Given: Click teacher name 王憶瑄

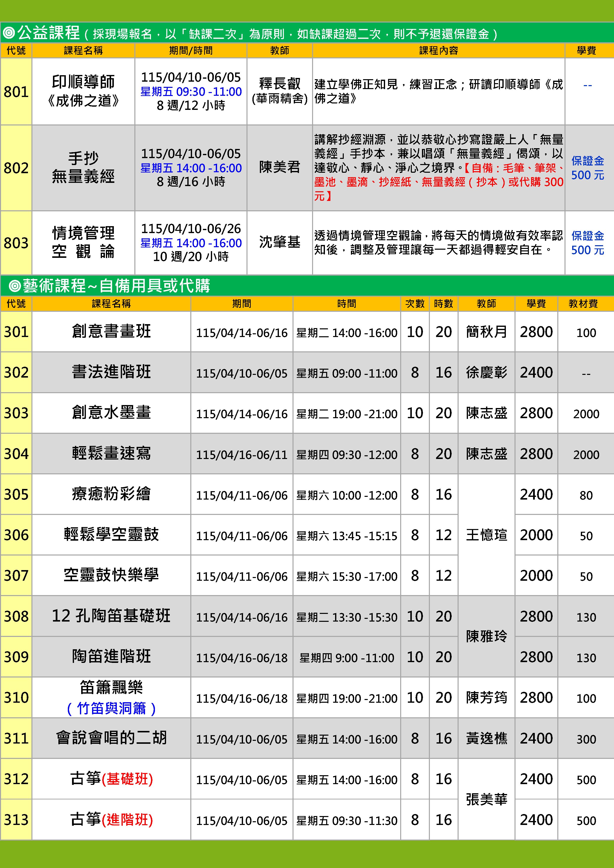Looking at the screenshot, I should (486, 535).
